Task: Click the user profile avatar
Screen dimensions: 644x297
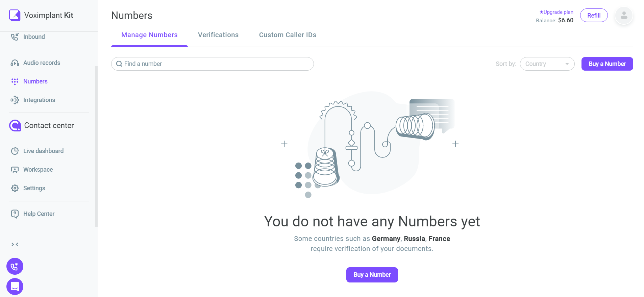Action: (x=624, y=16)
